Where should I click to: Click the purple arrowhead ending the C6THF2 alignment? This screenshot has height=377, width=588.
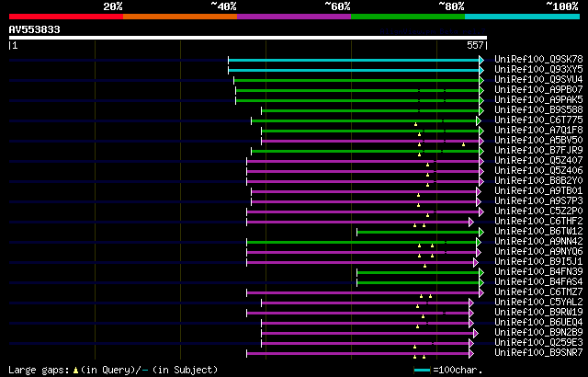tap(471, 223)
